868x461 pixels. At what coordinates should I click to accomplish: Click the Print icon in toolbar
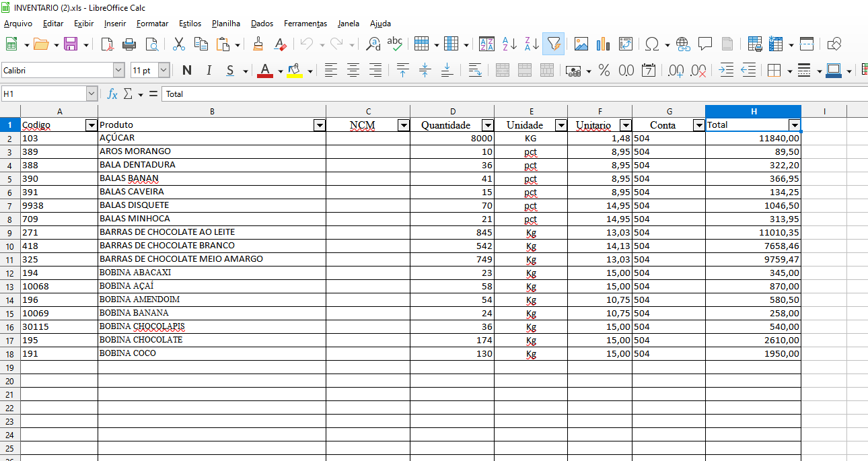click(129, 44)
